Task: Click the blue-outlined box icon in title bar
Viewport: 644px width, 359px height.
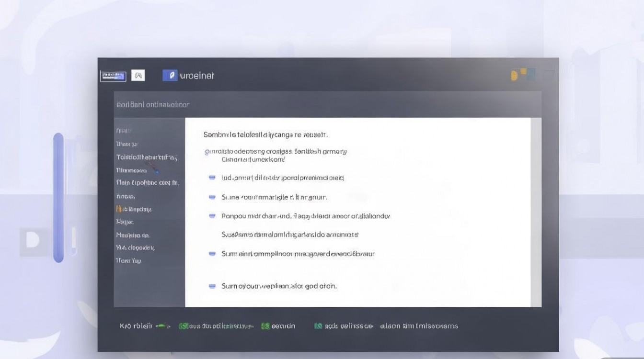Action: (x=113, y=76)
